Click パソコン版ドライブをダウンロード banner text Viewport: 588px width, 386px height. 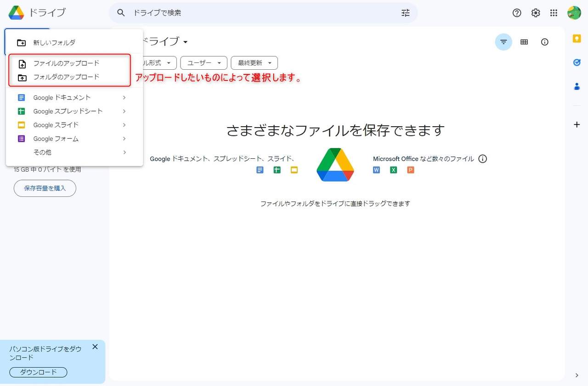click(x=45, y=353)
